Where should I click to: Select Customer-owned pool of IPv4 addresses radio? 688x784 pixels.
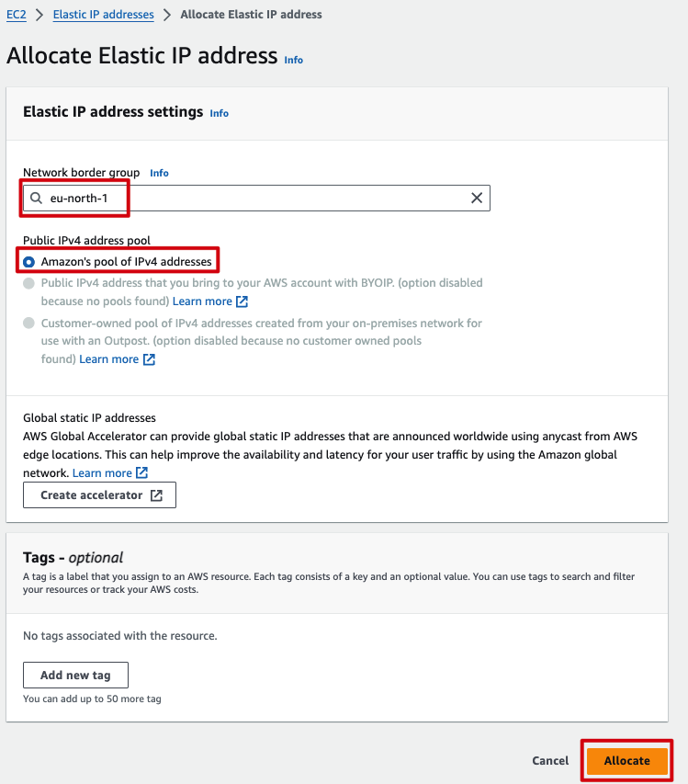29,324
